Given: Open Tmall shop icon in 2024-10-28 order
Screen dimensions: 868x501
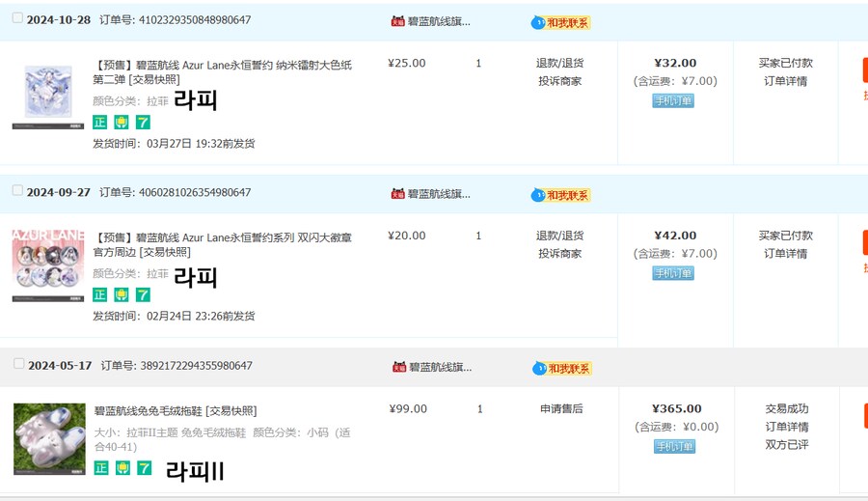Looking at the screenshot, I should tap(397, 21).
